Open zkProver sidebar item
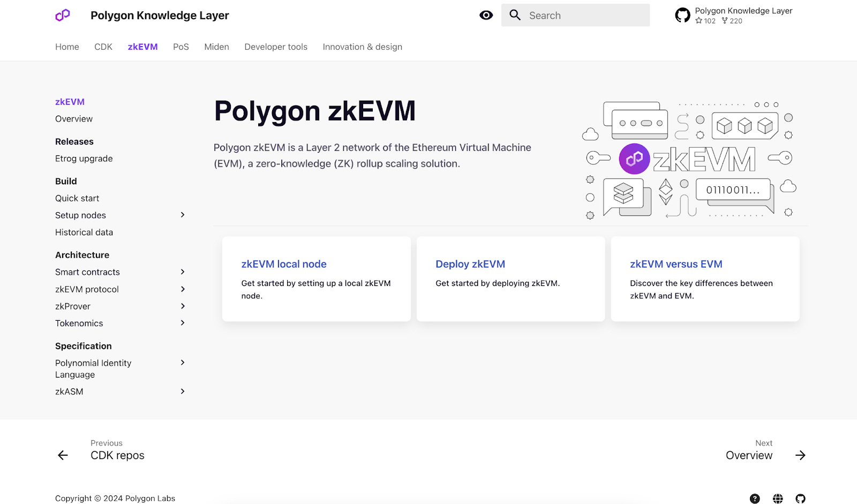The width and height of the screenshot is (857, 504). [x=73, y=306]
